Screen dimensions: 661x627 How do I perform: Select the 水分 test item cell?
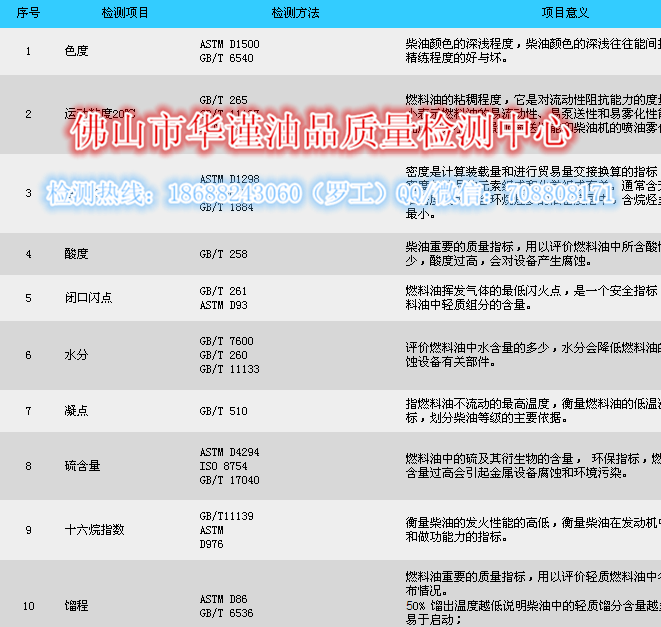(76, 355)
